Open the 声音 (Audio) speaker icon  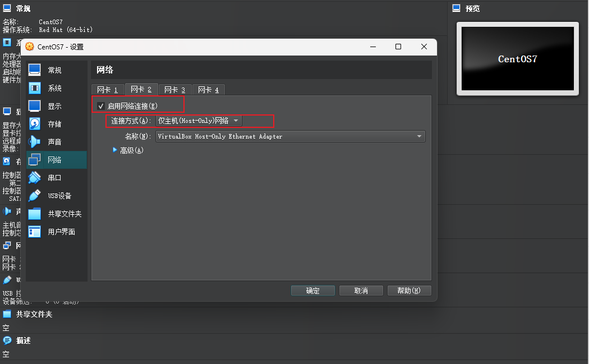pyautogui.click(x=35, y=142)
